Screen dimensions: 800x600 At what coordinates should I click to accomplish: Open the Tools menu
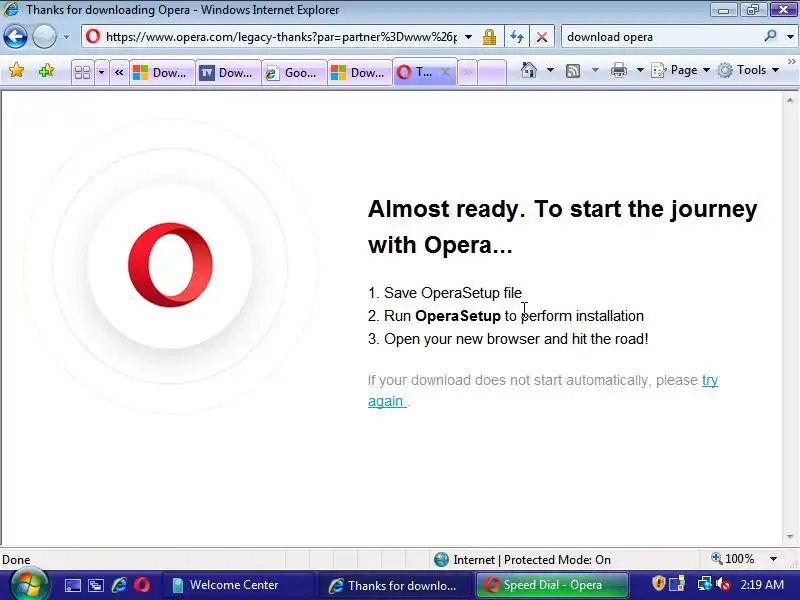click(x=748, y=70)
